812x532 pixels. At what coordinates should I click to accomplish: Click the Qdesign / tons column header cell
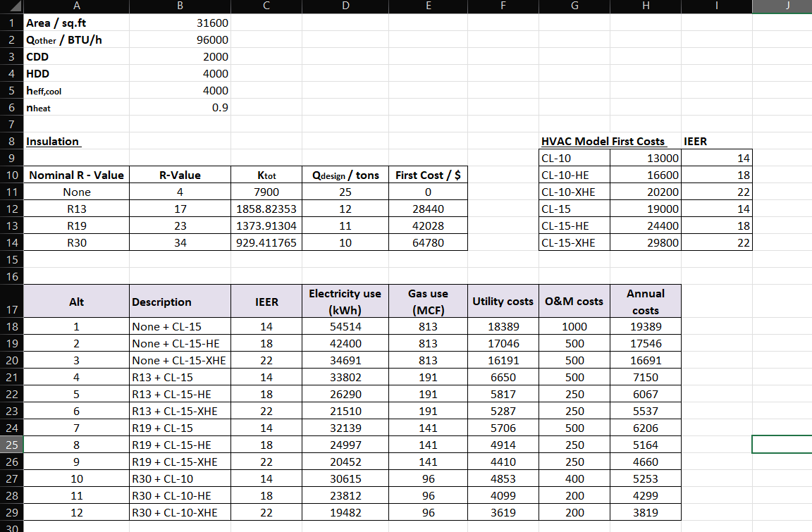pos(345,175)
